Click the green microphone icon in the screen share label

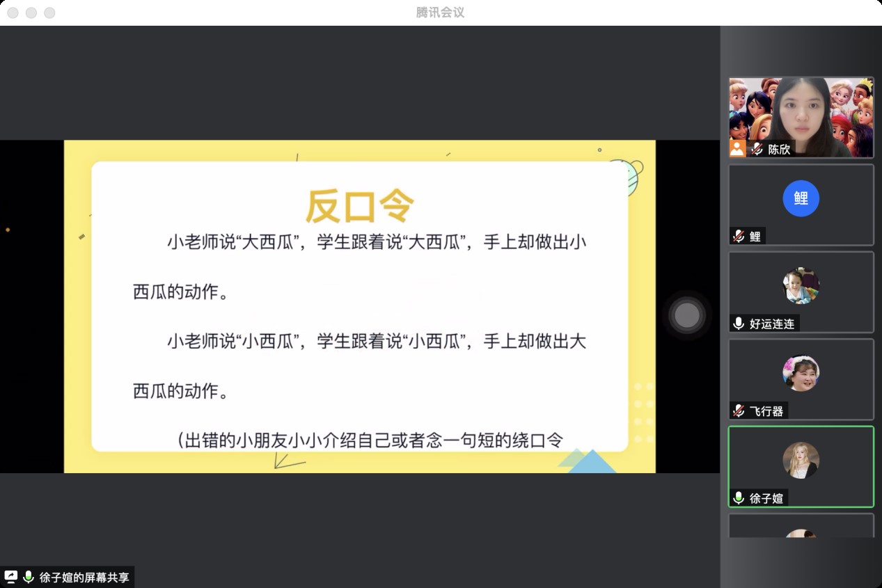click(x=29, y=577)
